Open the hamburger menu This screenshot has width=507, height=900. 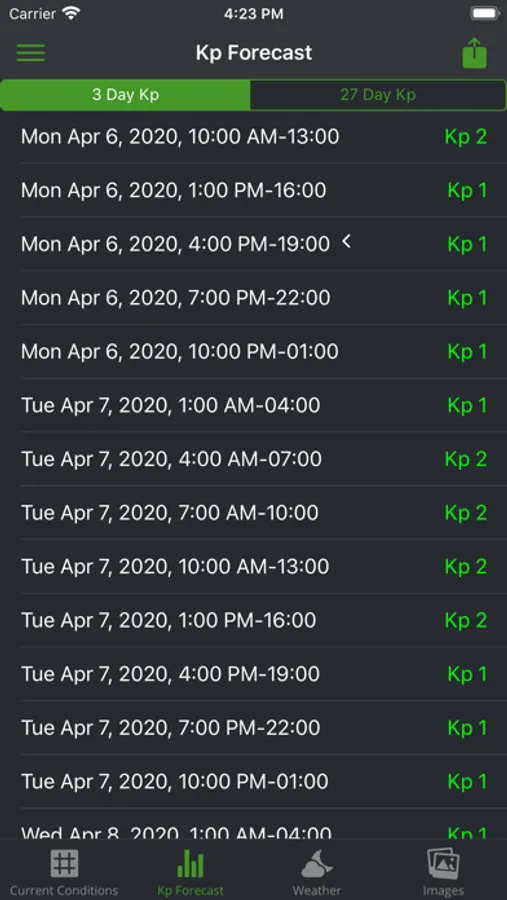[31, 52]
